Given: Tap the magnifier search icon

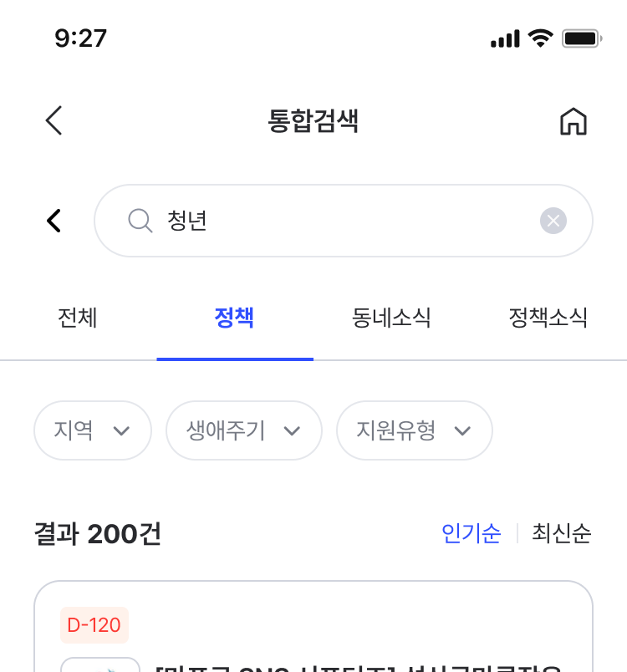Looking at the screenshot, I should (x=140, y=221).
